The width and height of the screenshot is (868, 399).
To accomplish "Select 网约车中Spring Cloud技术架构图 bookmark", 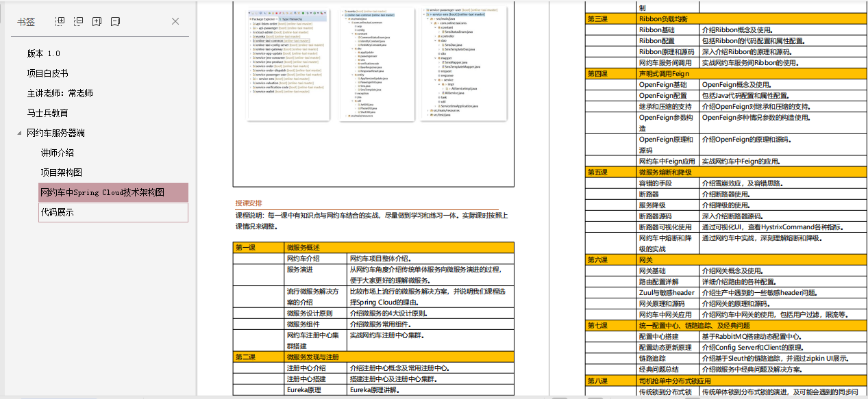I will point(113,192).
